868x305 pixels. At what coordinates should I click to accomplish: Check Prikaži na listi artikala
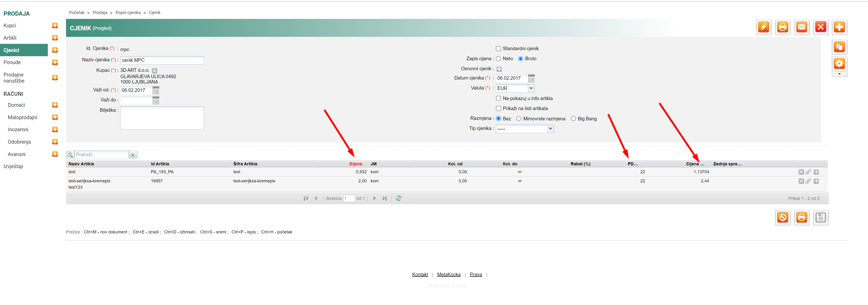[x=498, y=108]
